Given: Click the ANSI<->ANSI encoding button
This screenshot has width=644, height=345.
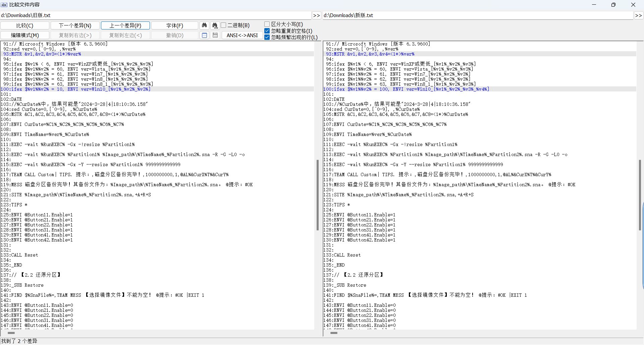Looking at the screenshot, I should click(x=242, y=35).
